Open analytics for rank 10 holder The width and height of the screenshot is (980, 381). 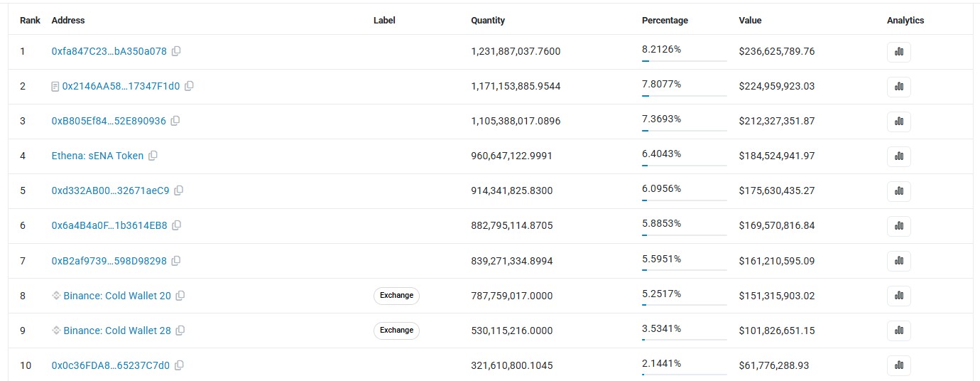coord(898,365)
